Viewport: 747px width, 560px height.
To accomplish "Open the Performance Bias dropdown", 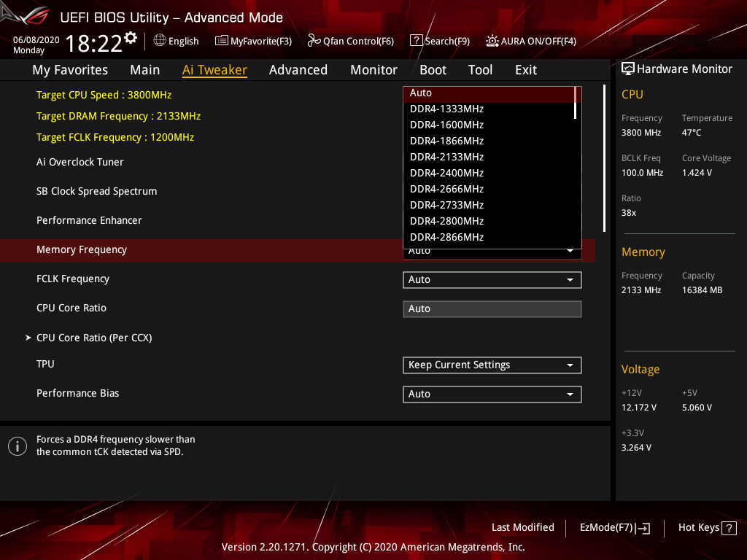I will 492,394.
